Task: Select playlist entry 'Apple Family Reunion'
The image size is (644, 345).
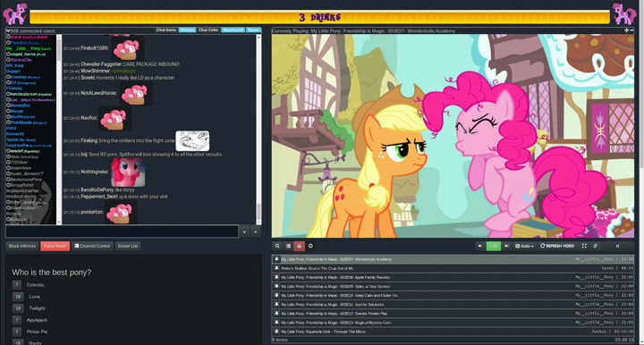Action: 453,277
